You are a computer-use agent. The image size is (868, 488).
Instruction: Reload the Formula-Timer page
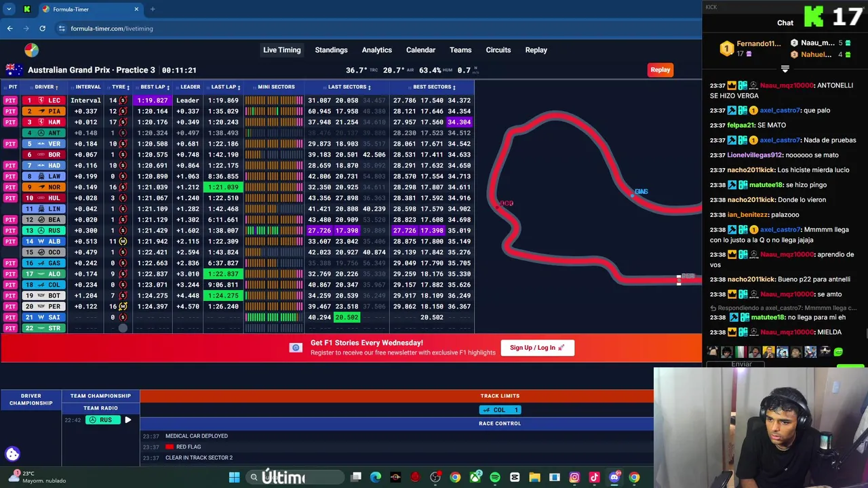(x=42, y=28)
